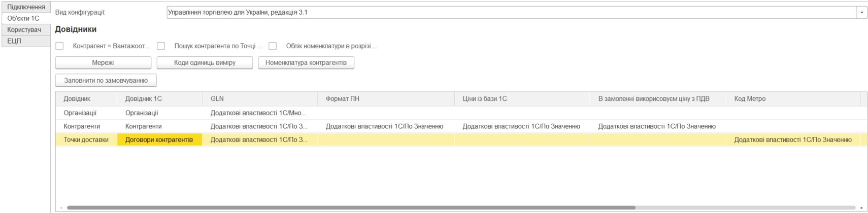The height and width of the screenshot is (213, 868).
Task: Click the Формат ПН column header
Action: (x=386, y=99)
